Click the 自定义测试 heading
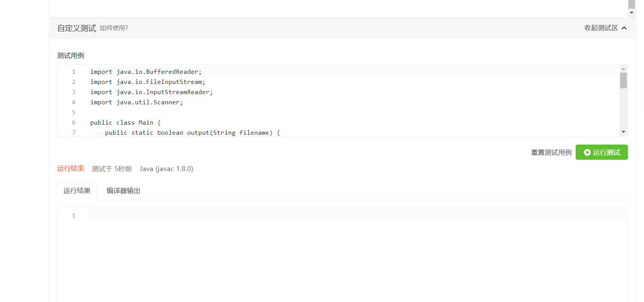 pos(77,28)
